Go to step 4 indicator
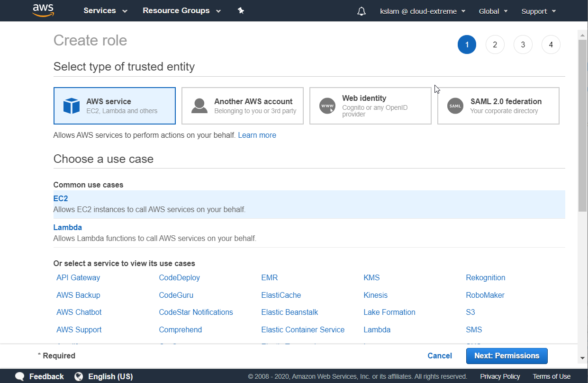The width and height of the screenshot is (588, 383). (x=551, y=45)
